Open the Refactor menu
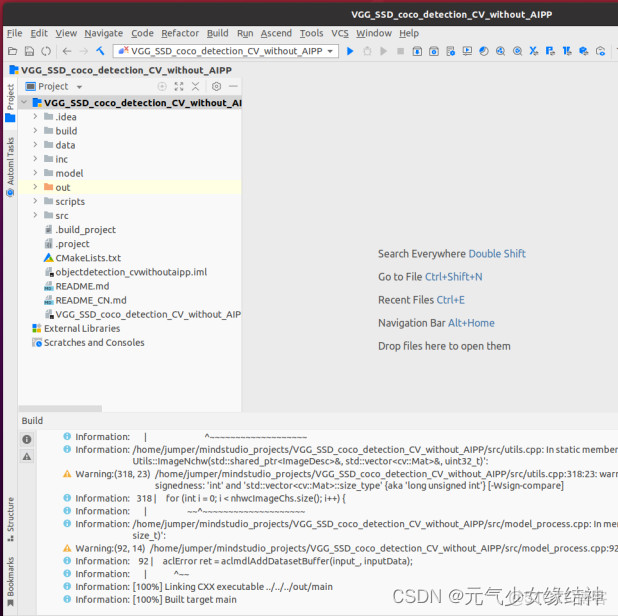This screenshot has width=618, height=616. (180, 33)
